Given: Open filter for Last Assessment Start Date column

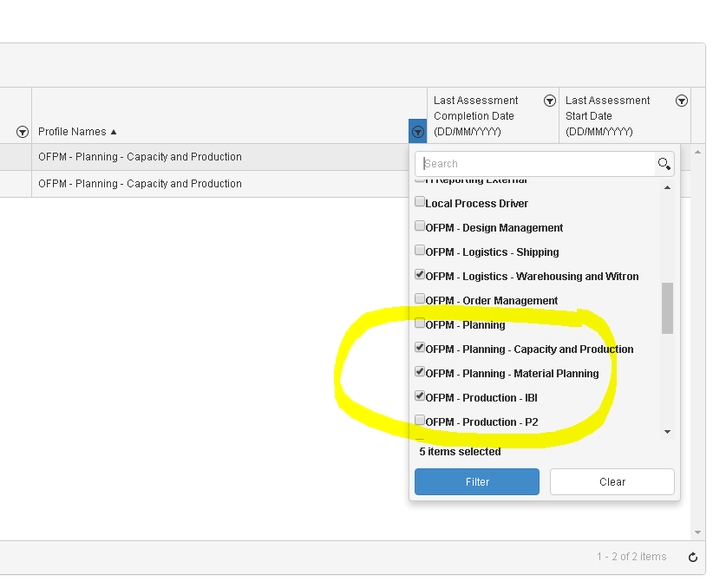Looking at the screenshot, I should click(681, 101).
